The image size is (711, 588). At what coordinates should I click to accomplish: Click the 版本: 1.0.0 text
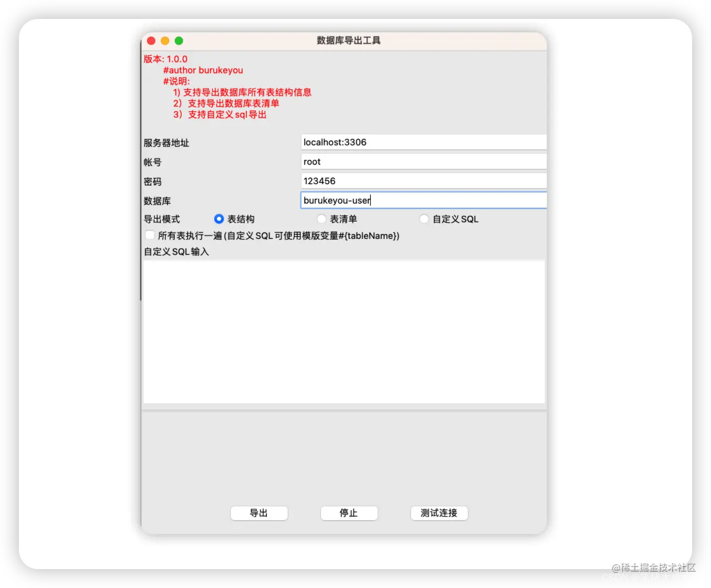click(x=165, y=59)
